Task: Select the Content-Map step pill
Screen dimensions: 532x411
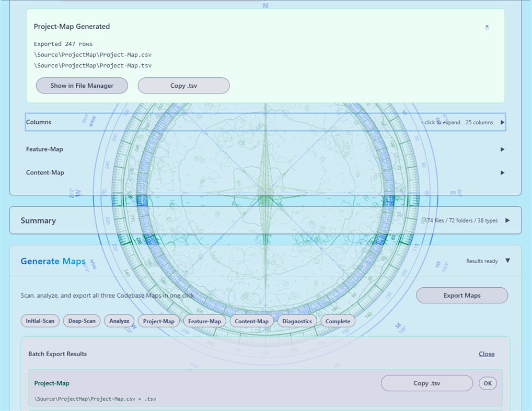Action: (251, 321)
